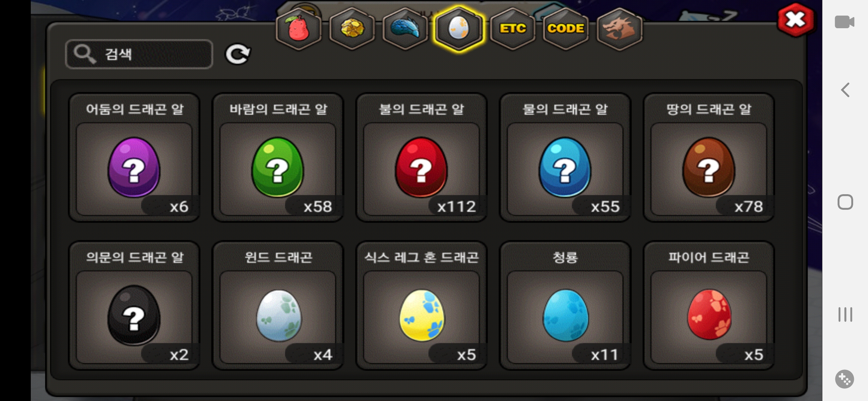Image resolution: width=868 pixels, height=401 pixels.
Task: Click the refresh arrow icon
Action: click(238, 55)
